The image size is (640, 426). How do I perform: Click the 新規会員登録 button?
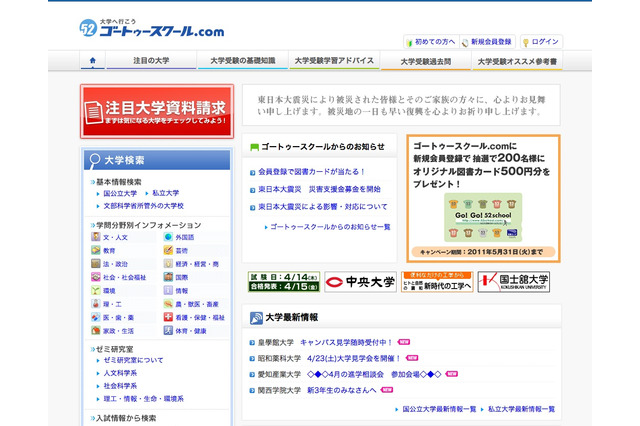pyautogui.click(x=487, y=42)
